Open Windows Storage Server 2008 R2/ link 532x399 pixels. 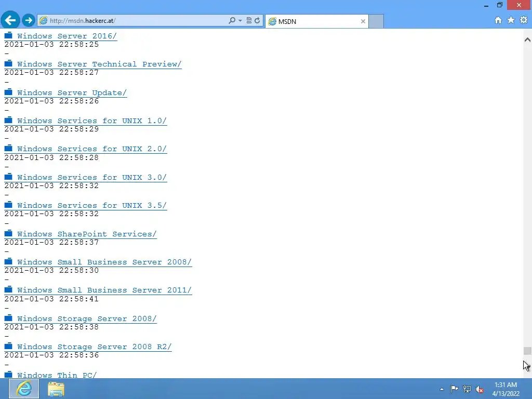point(95,347)
